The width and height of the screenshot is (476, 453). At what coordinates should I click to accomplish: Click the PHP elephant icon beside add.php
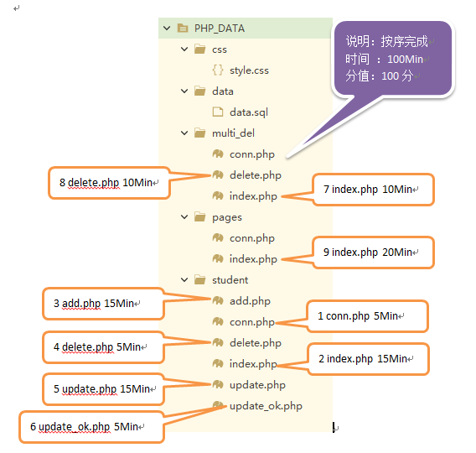pos(218,300)
